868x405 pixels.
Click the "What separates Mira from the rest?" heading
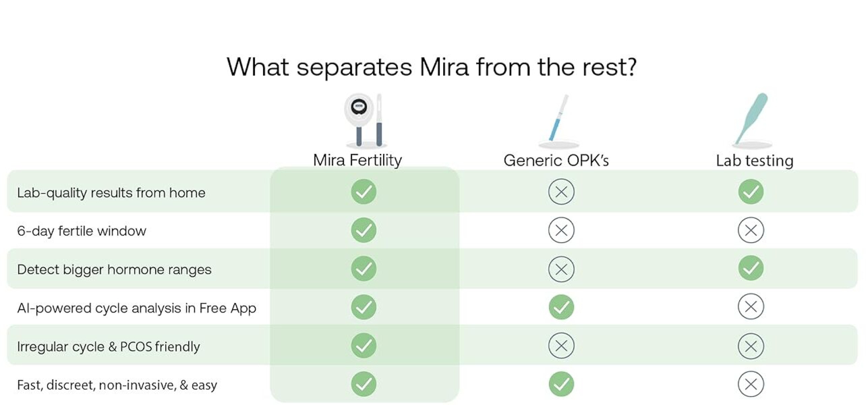(432, 67)
